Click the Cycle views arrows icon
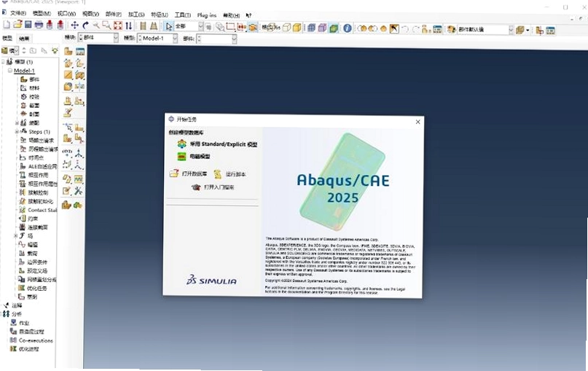 click(129, 26)
